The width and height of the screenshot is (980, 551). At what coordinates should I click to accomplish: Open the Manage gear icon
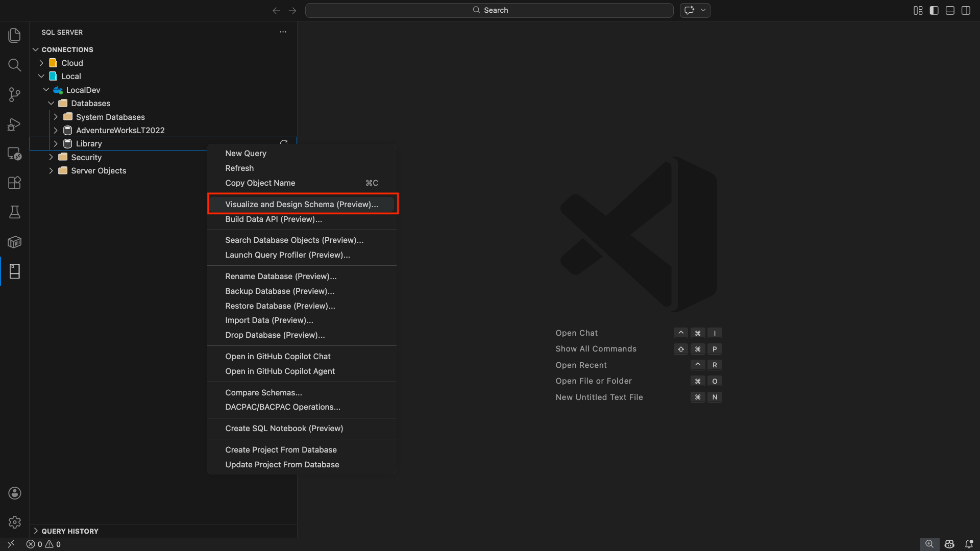click(14, 522)
